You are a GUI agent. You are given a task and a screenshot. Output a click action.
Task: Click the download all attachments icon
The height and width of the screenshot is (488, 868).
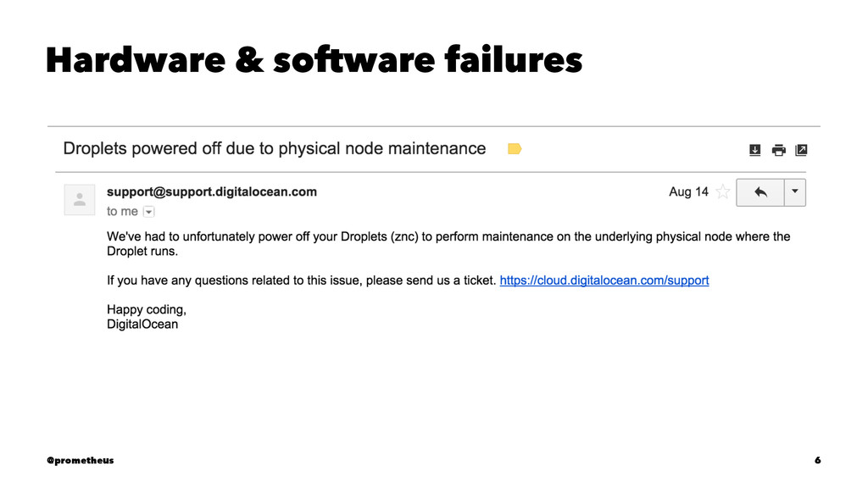click(754, 150)
